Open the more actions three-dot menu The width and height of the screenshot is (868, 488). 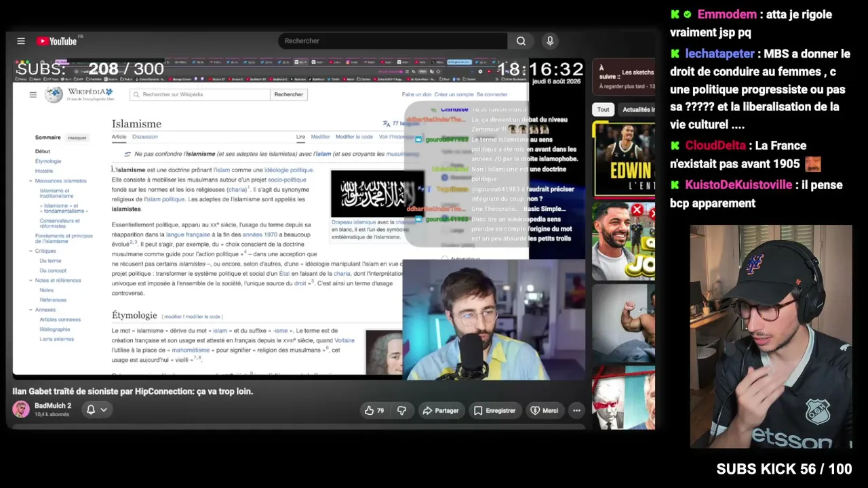[576, 411]
